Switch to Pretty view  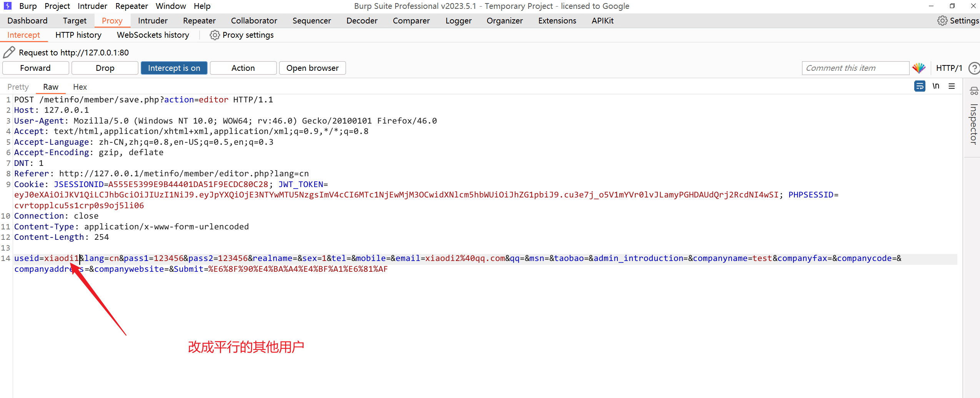18,87
